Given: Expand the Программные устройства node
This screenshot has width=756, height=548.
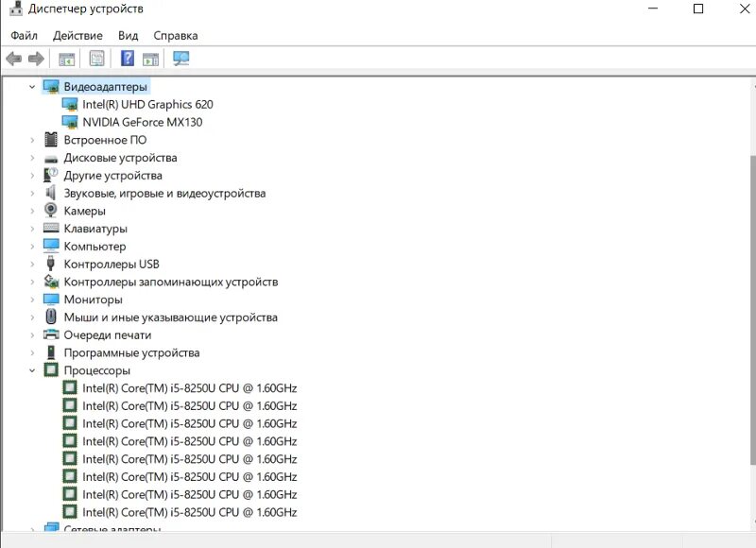Looking at the screenshot, I should pos(32,352).
